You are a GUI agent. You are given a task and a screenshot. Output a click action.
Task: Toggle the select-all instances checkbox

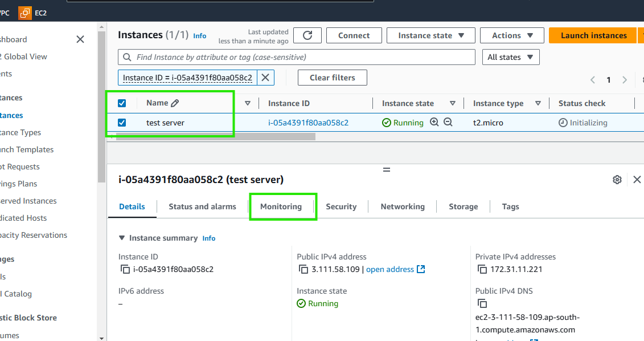pyautogui.click(x=121, y=103)
